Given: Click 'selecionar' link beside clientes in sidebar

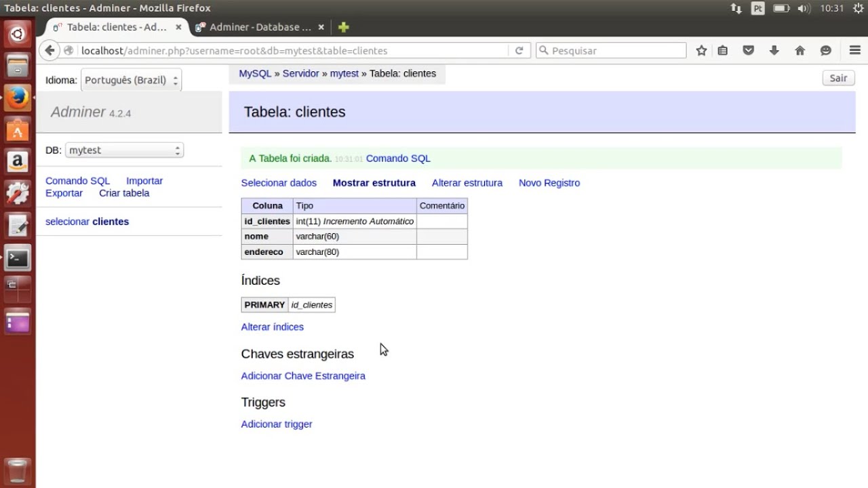Looking at the screenshot, I should click(67, 222).
